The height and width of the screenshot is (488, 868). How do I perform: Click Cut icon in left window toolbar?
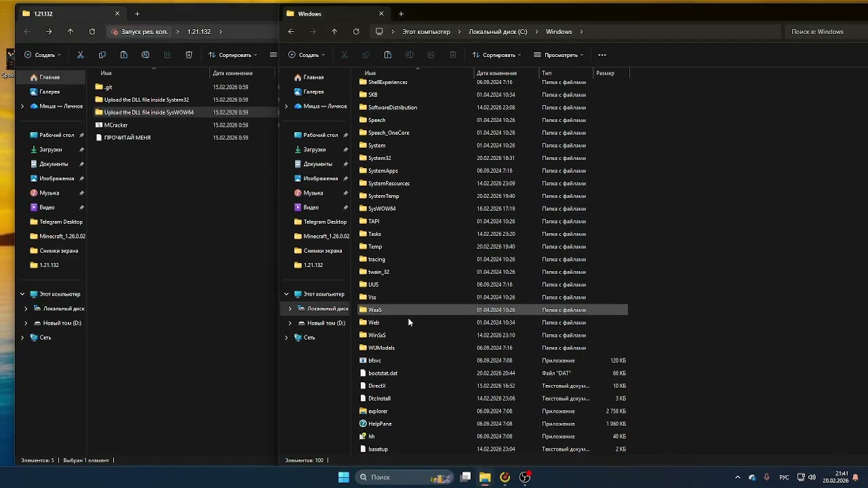80,55
